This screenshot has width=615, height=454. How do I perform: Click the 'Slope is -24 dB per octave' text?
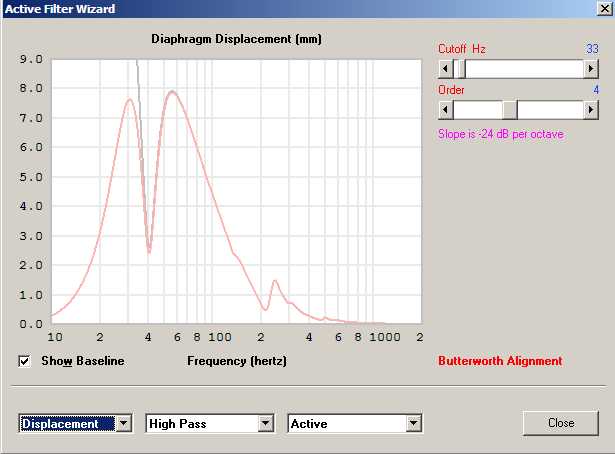(x=501, y=134)
